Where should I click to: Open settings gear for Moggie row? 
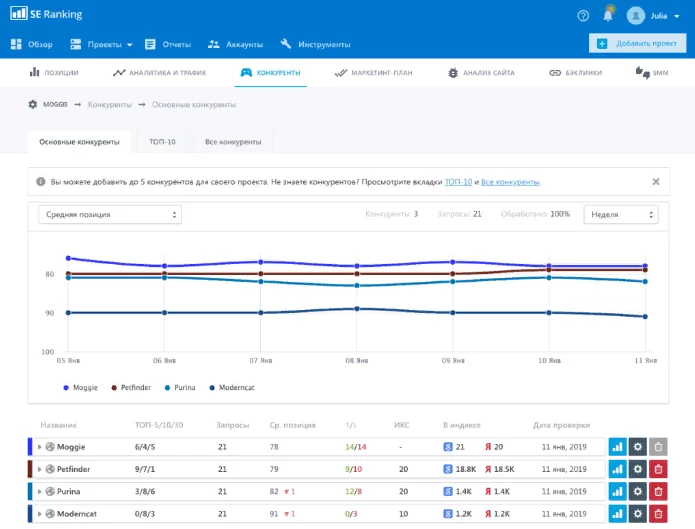(x=638, y=447)
